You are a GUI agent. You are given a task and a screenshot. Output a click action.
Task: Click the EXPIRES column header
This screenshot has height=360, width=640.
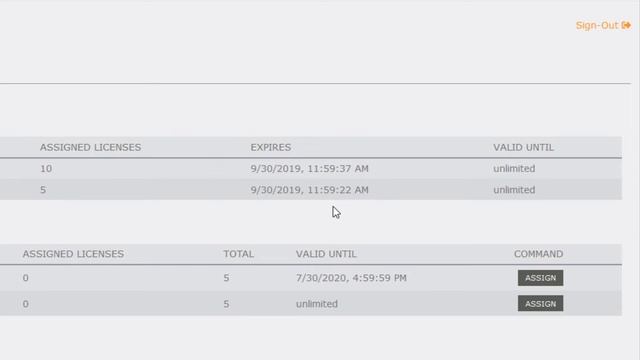click(271, 147)
